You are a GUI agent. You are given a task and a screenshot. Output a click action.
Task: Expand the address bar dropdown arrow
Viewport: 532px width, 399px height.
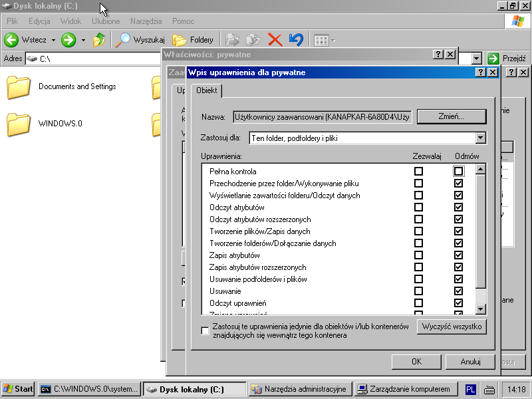coord(476,59)
